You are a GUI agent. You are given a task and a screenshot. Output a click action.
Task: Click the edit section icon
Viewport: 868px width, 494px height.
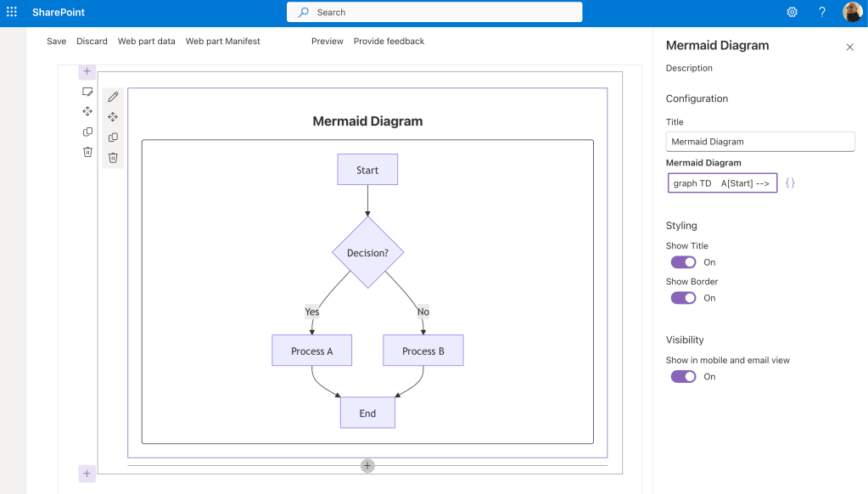click(x=87, y=92)
